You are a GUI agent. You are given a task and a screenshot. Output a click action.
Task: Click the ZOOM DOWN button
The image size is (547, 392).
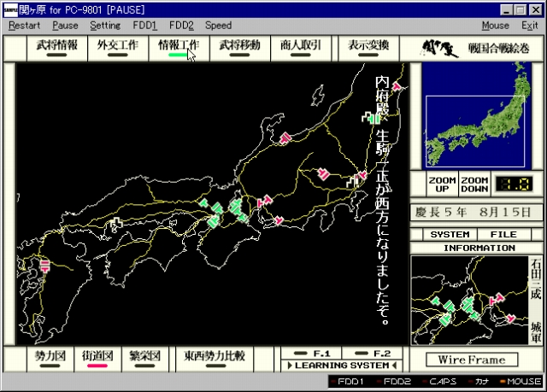pos(473,184)
